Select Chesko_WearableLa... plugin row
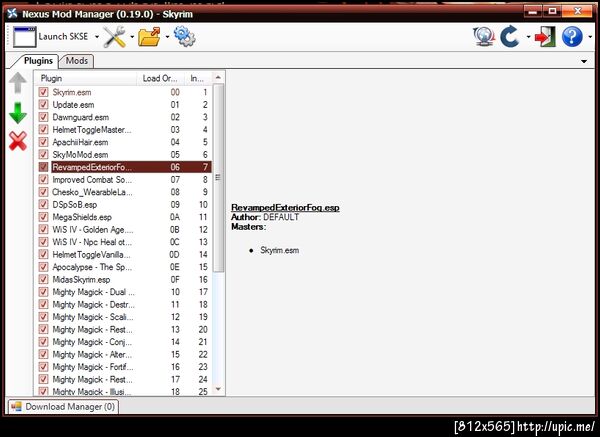600x437 pixels. [x=124, y=192]
